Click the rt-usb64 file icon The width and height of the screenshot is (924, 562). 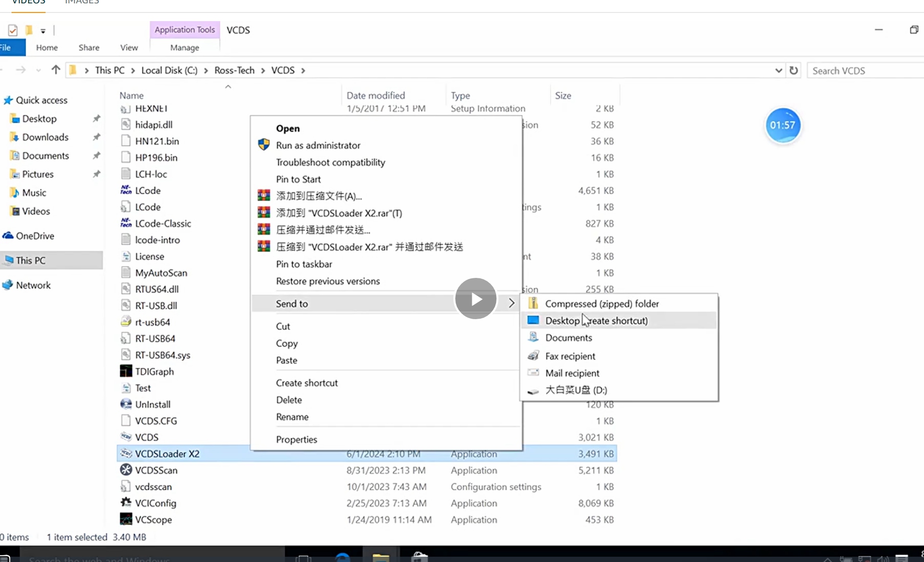pyautogui.click(x=126, y=322)
